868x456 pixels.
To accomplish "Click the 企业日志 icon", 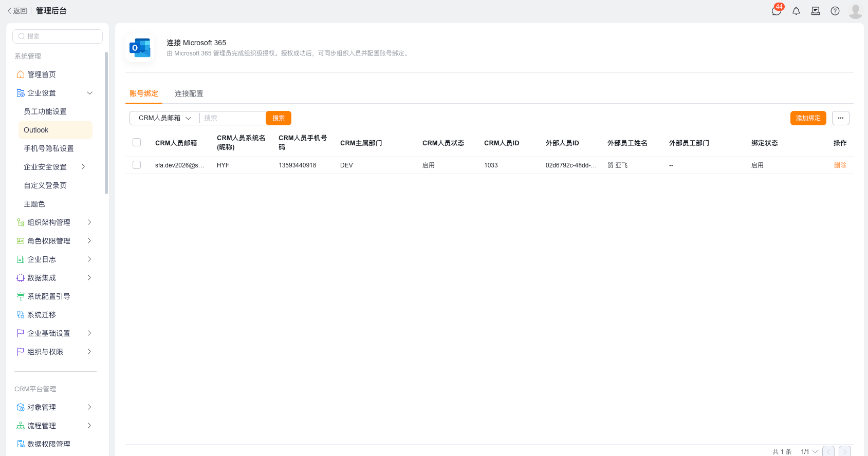I will pyautogui.click(x=21, y=259).
